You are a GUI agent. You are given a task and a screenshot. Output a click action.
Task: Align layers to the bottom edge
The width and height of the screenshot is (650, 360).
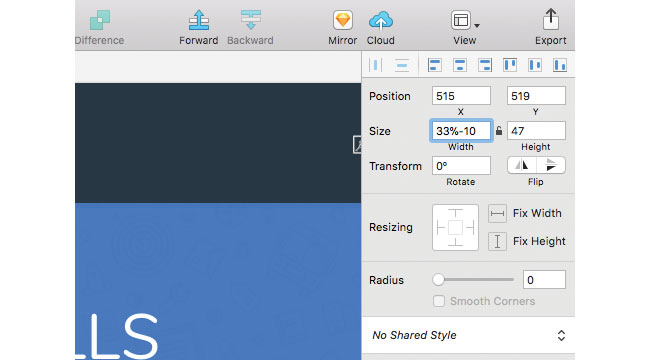coord(560,65)
